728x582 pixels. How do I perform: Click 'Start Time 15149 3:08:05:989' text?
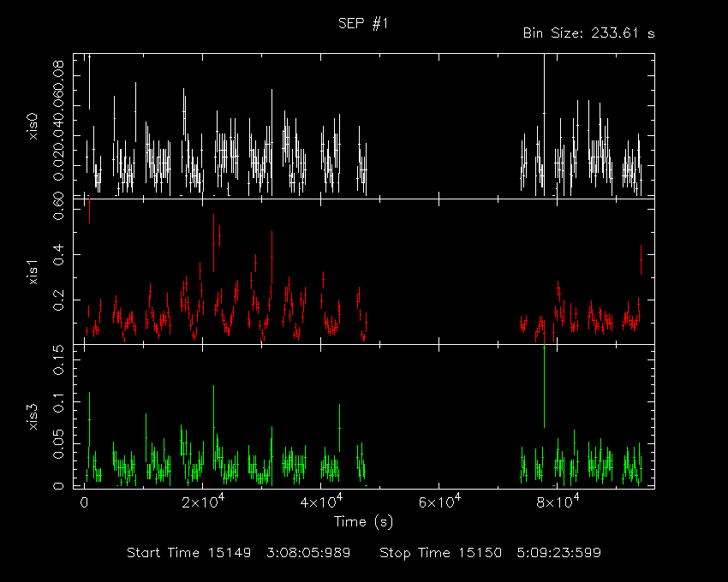[x=239, y=553]
